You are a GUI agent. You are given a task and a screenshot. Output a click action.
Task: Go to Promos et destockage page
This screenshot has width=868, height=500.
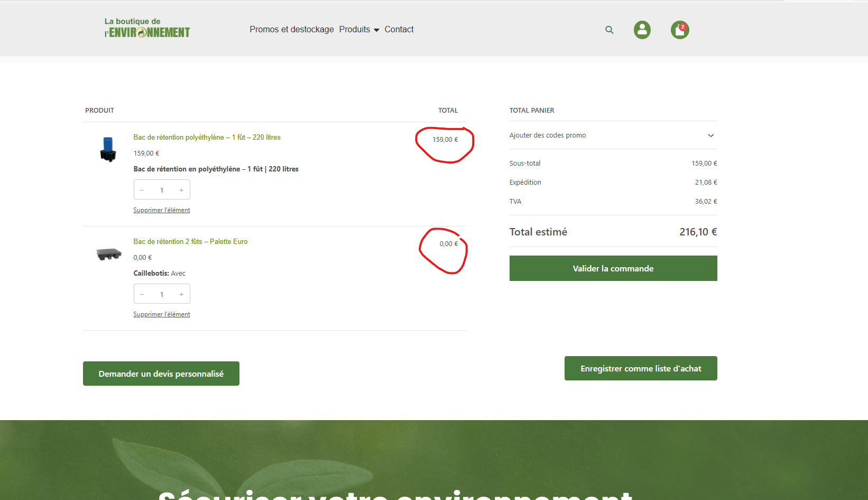(291, 30)
